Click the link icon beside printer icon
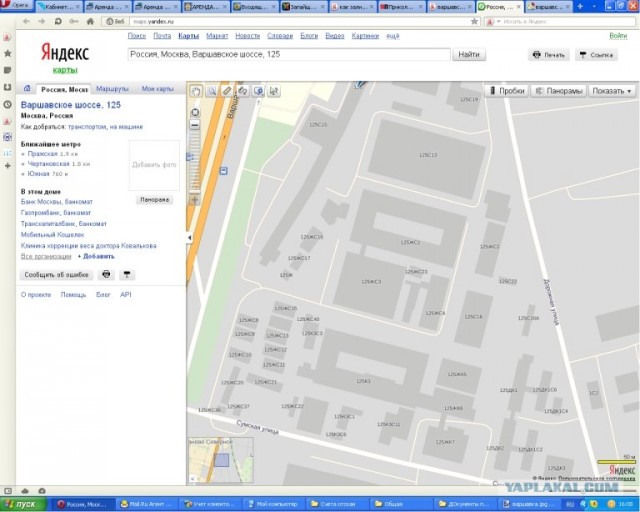This screenshot has width=640, height=512. (127, 275)
